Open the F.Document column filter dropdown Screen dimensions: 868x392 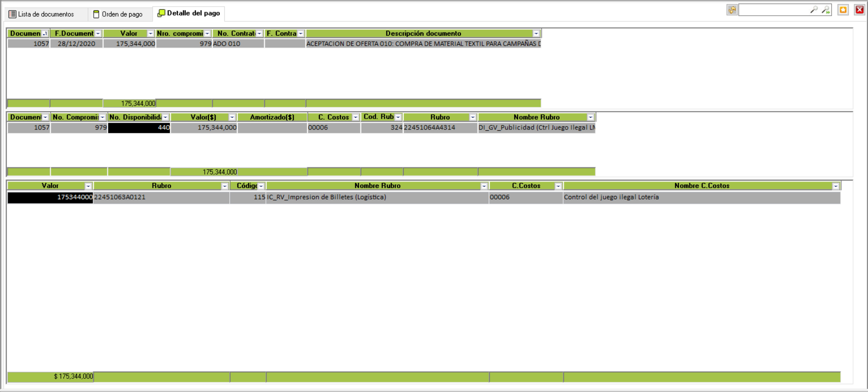click(98, 33)
